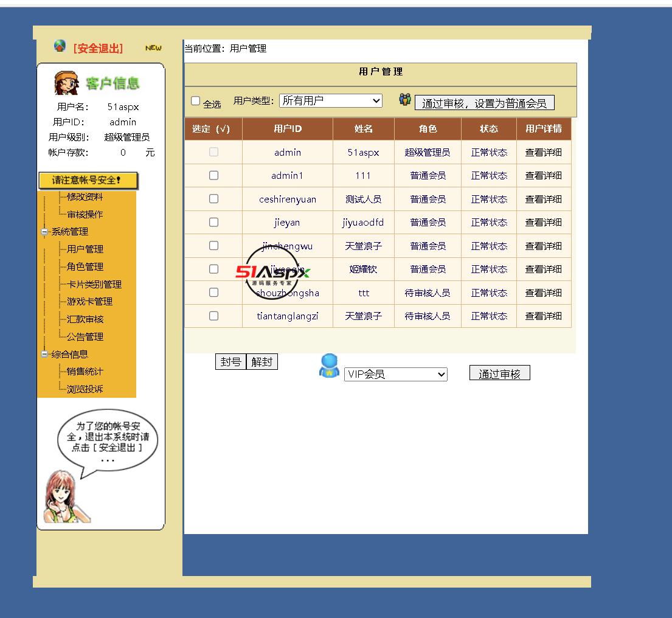Go to 角色管理 in the sidebar menu

[85, 266]
